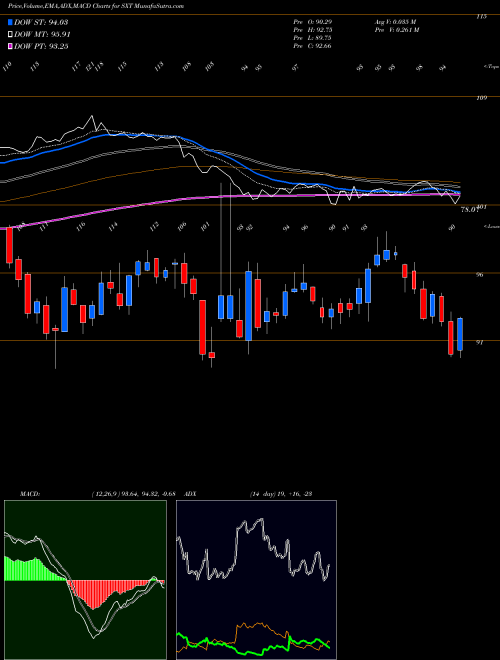This screenshot has height=660, width=500.
Task: Click the last blue candlestick on the right
Action: point(460,335)
